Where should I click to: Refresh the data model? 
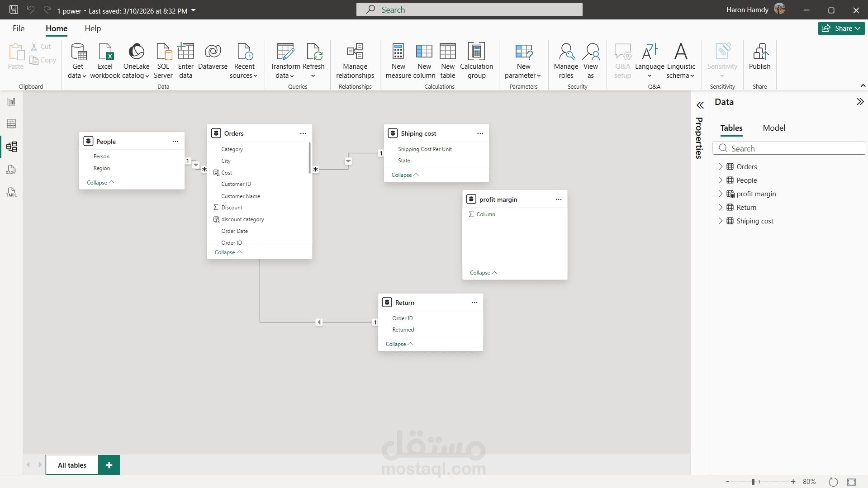coord(313,61)
